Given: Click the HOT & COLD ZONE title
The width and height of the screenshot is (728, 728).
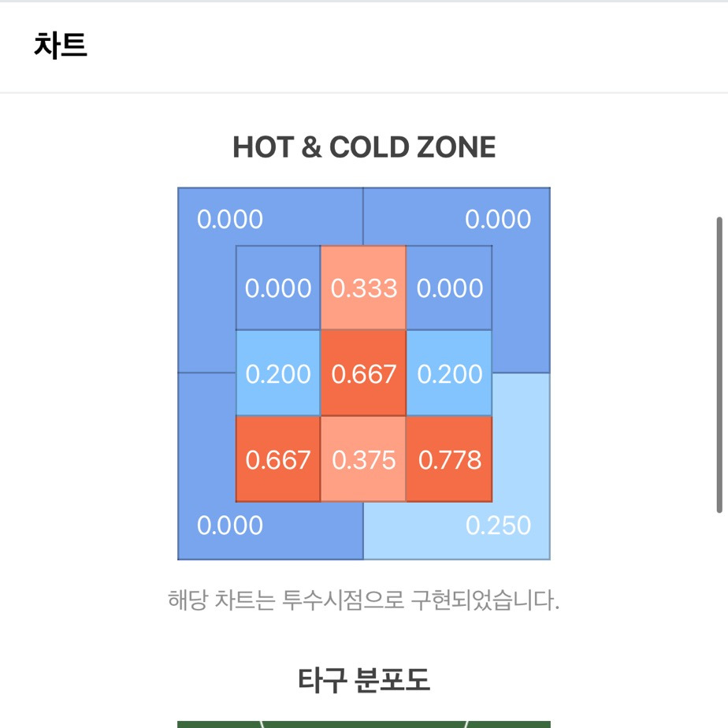Looking at the screenshot, I should click(364, 147).
